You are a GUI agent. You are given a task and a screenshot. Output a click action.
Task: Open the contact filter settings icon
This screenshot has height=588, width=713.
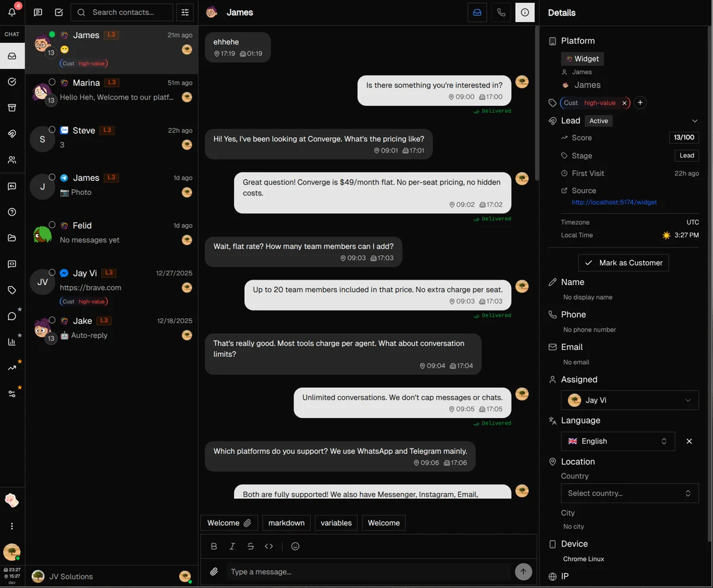coord(185,12)
